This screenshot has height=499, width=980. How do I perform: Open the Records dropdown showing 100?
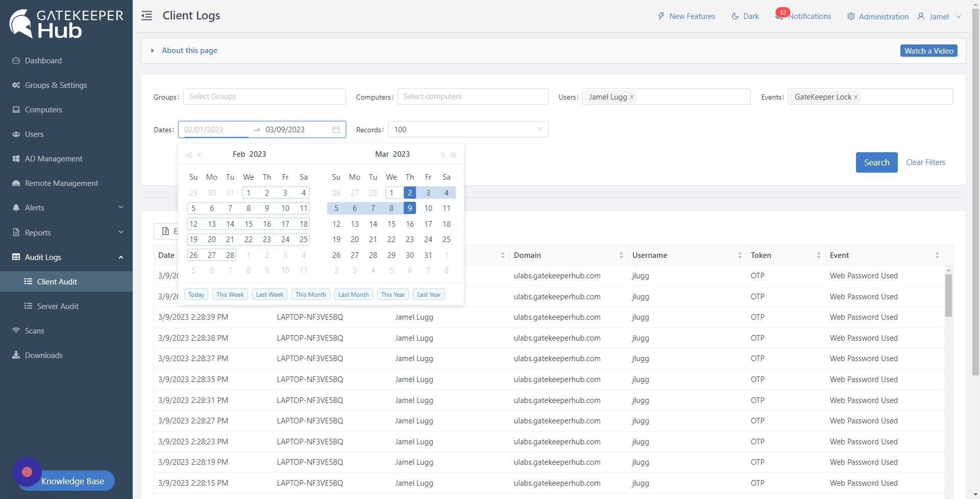(468, 130)
